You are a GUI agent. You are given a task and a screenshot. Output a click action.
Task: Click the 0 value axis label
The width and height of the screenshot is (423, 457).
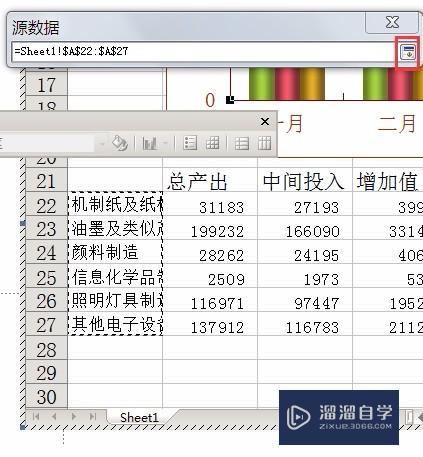(x=210, y=100)
